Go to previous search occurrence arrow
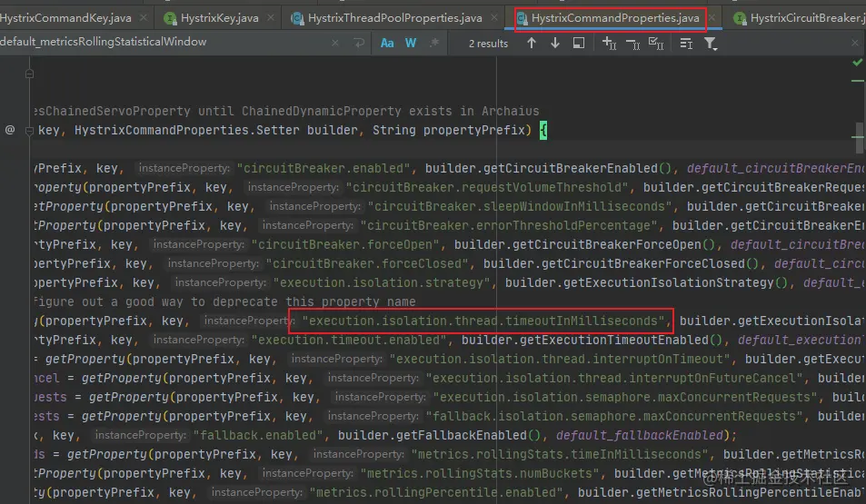This screenshot has width=866, height=504. tap(532, 43)
